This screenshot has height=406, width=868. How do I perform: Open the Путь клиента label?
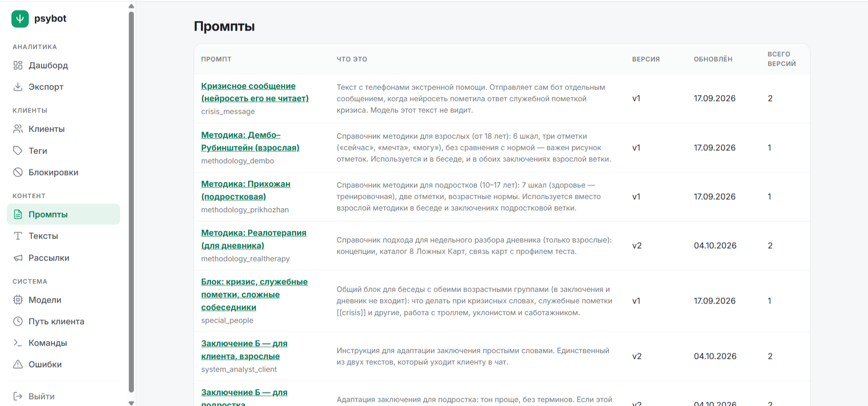[57, 321]
